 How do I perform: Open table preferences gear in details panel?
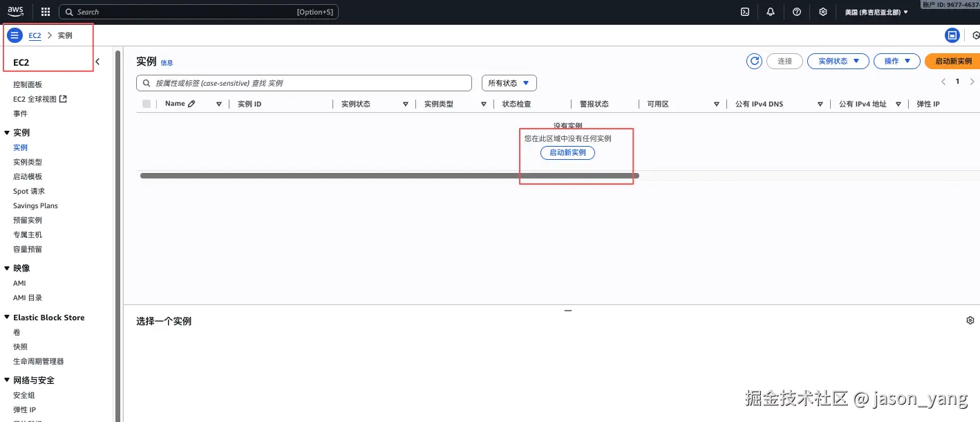click(970, 320)
